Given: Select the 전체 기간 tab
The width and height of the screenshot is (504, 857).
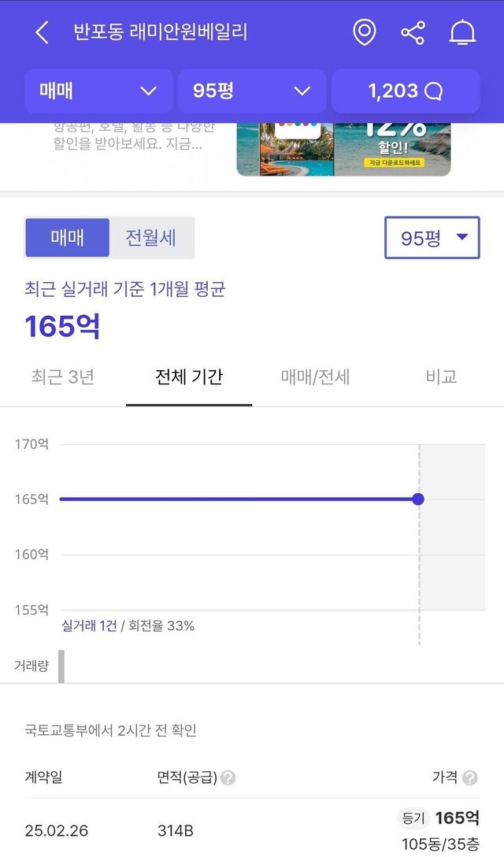Looking at the screenshot, I should 189,377.
